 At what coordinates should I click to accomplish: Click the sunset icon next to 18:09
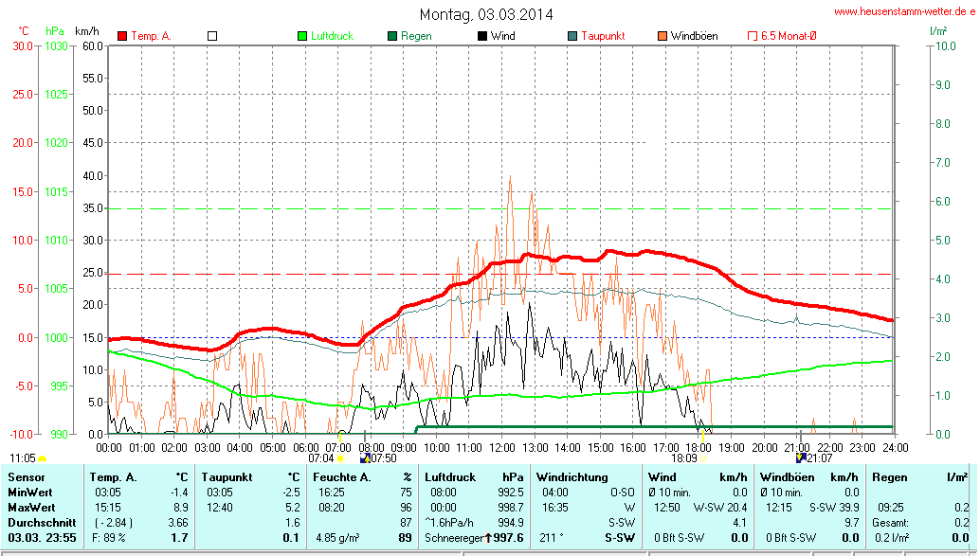pos(703,458)
